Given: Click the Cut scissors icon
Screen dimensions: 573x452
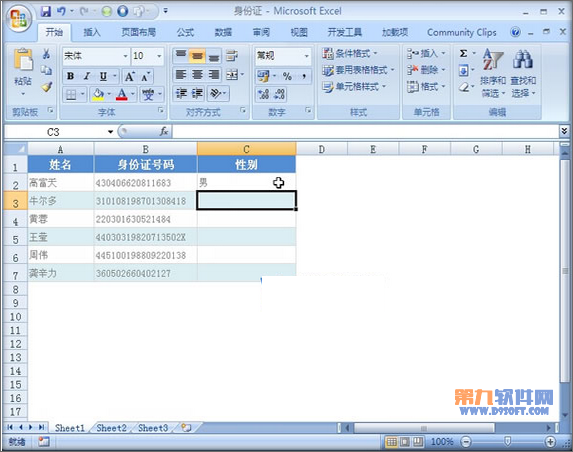Looking at the screenshot, I should coord(46,54).
